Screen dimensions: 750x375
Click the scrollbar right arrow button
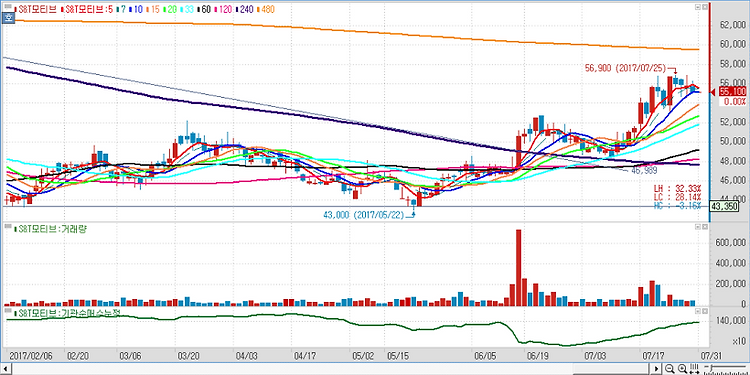(657, 369)
